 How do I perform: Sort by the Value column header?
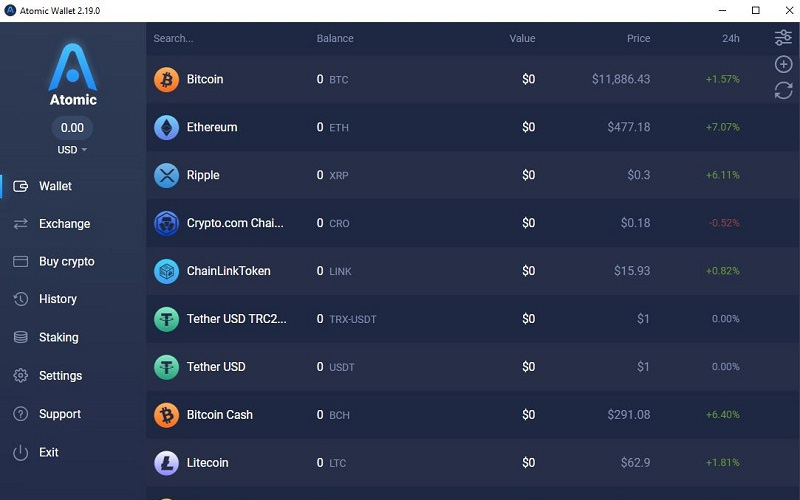(x=522, y=38)
